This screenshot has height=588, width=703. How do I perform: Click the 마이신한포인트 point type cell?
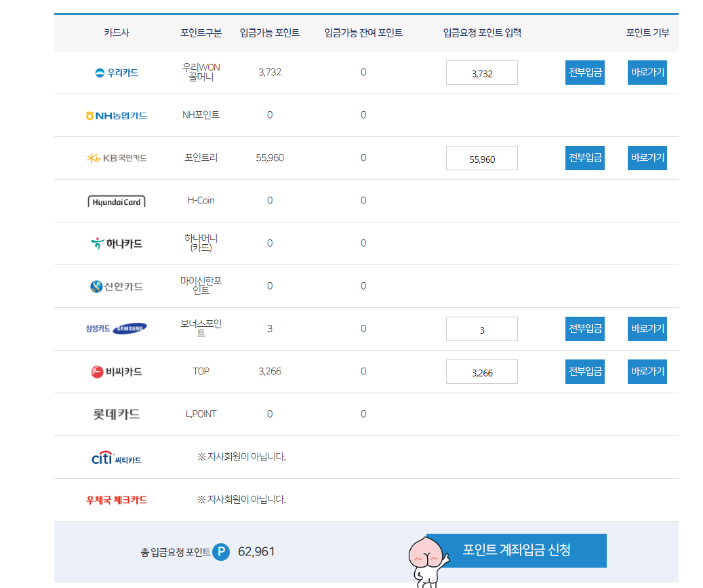pyautogui.click(x=201, y=286)
